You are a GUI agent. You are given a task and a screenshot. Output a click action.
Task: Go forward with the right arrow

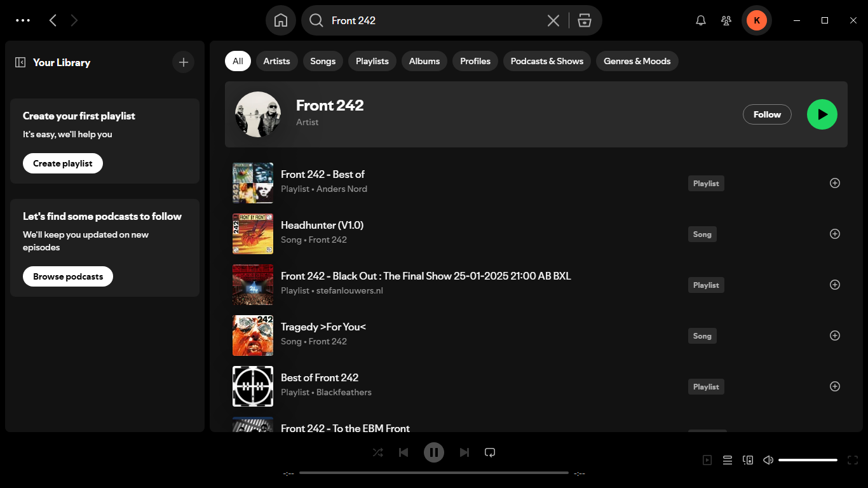pos(74,20)
